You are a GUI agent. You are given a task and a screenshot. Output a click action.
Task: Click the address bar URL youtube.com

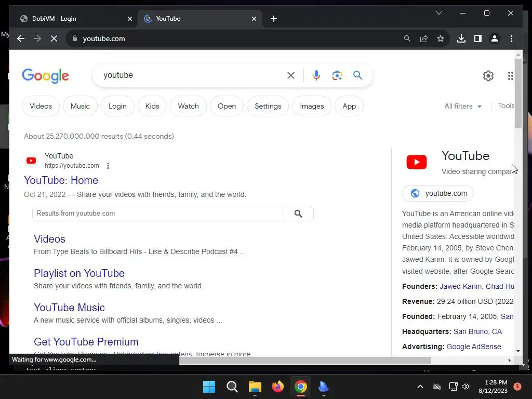click(x=104, y=38)
